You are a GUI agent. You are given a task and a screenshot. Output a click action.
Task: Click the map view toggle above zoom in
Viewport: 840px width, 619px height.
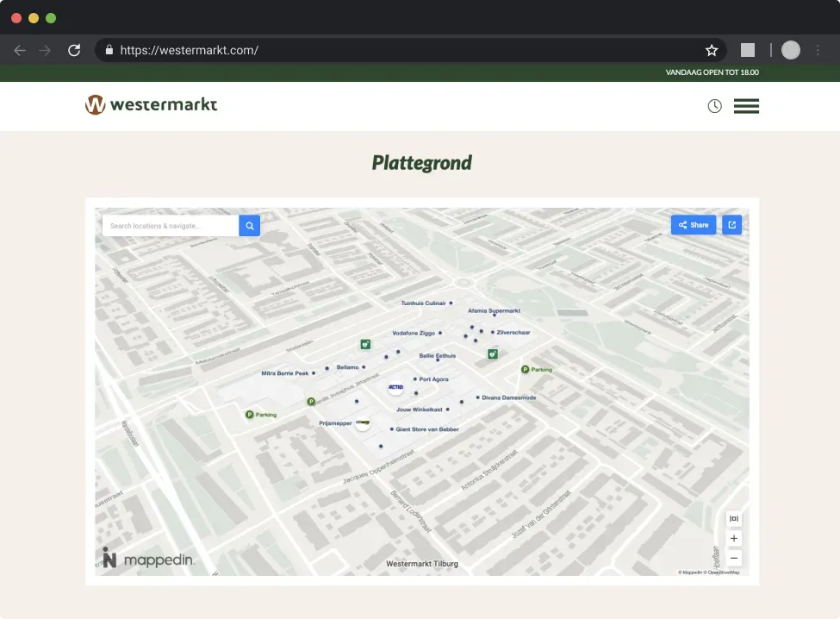pyautogui.click(x=734, y=519)
